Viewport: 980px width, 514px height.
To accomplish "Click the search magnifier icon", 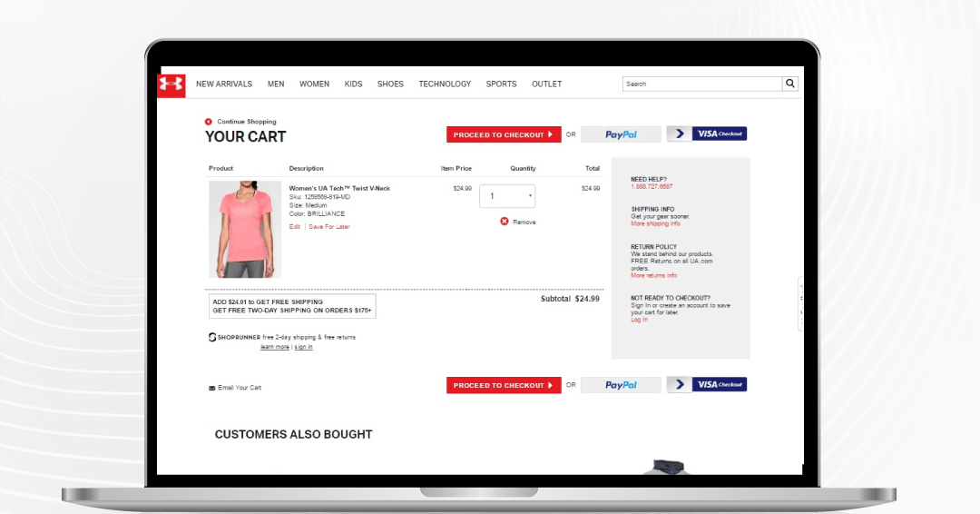I will [790, 84].
